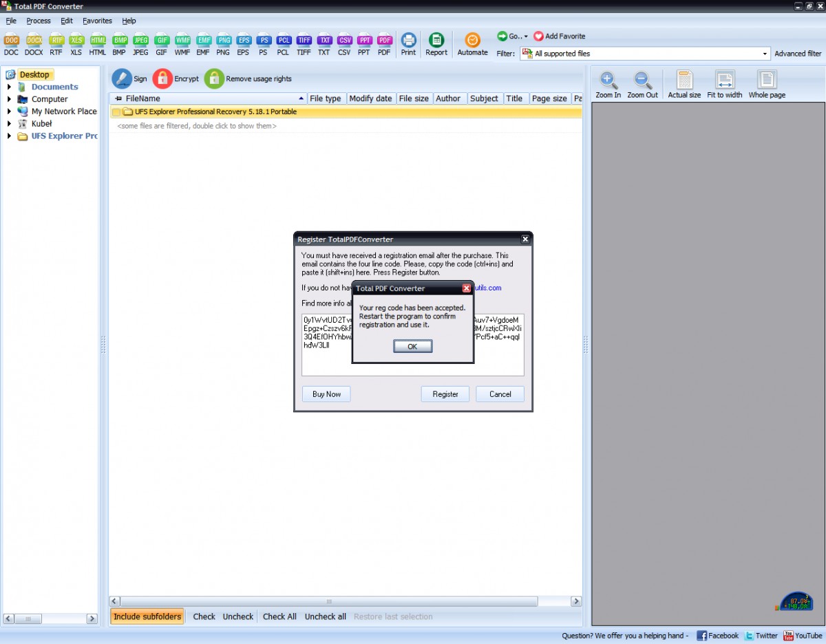Image resolution: width=826 pixels, height=644 pixels.
Task: Click the Encrypt lock icon
Action: [x=162, y=79]
